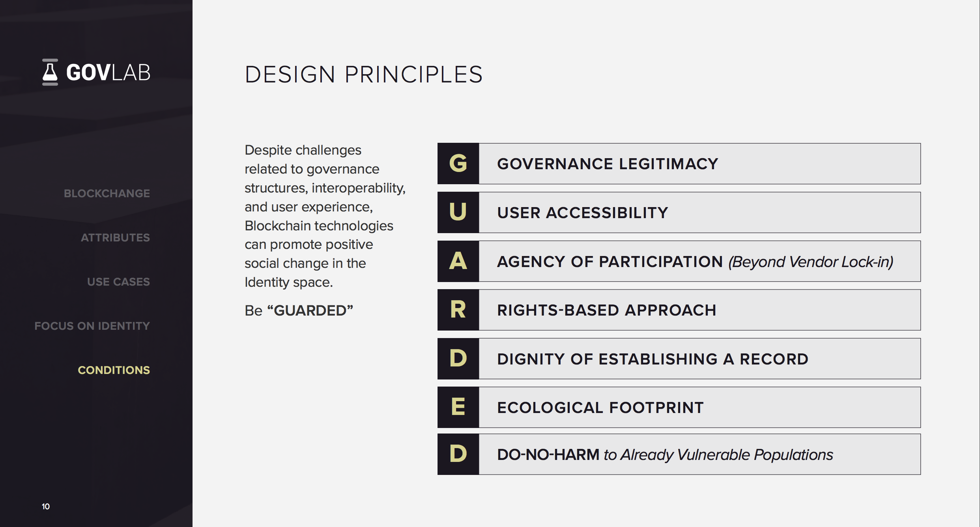The width and height of the screenshot is (980, 527).
Task: Click the E letter tile
Action: (458, 407)
